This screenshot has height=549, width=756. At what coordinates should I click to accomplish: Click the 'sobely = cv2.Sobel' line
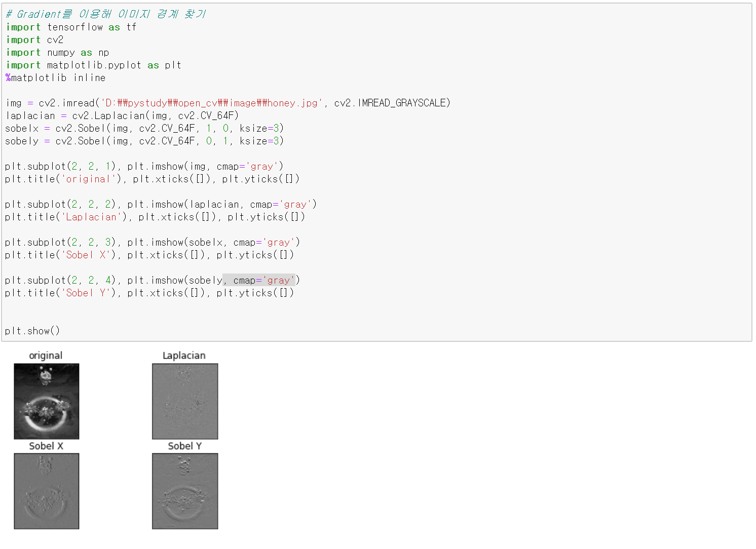click(x=144, y=141)
